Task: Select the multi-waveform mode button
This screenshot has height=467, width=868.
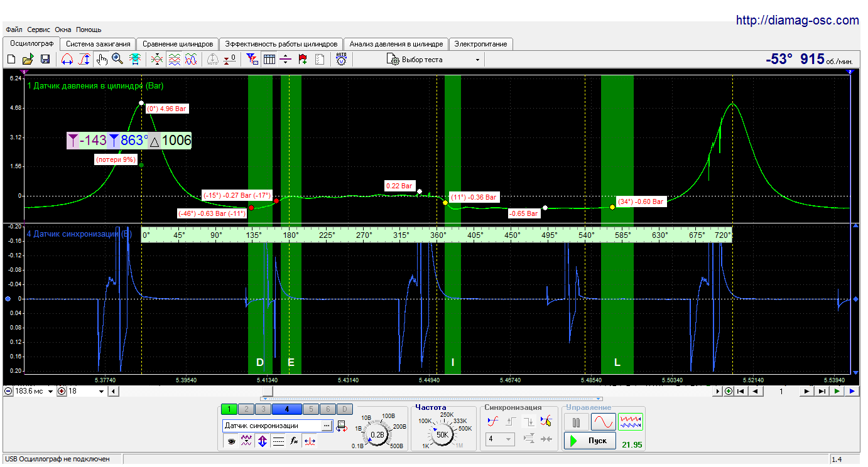Action: pyautogui.click(x=631, y=422)
